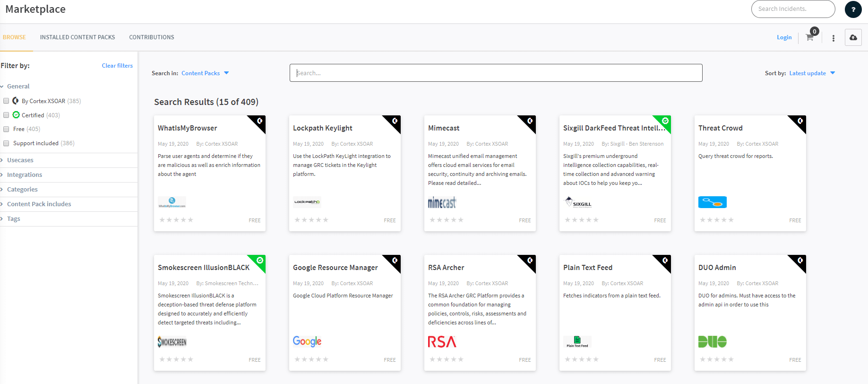The image size is (868, 384).
Task: Open the Google Resource Manager pack title
Action: coord(335,268)
